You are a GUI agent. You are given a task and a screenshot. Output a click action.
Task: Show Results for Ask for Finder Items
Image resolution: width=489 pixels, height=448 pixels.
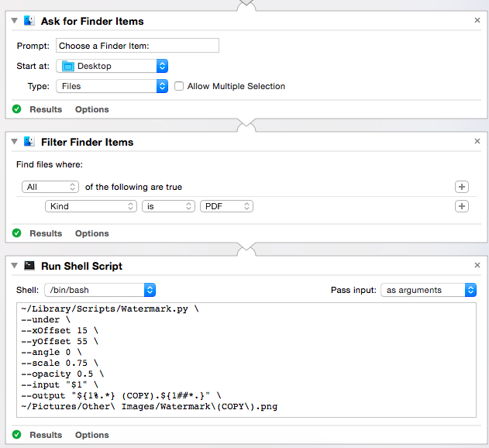46,109
